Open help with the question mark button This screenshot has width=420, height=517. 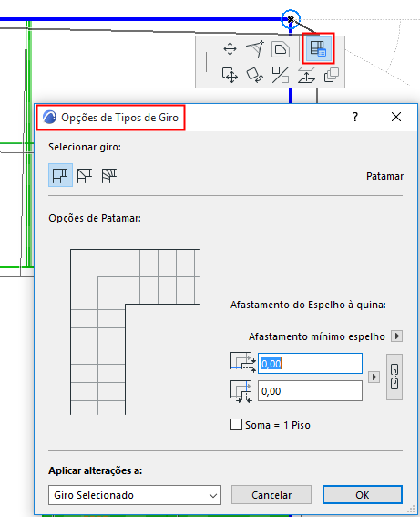coord(355,117)
